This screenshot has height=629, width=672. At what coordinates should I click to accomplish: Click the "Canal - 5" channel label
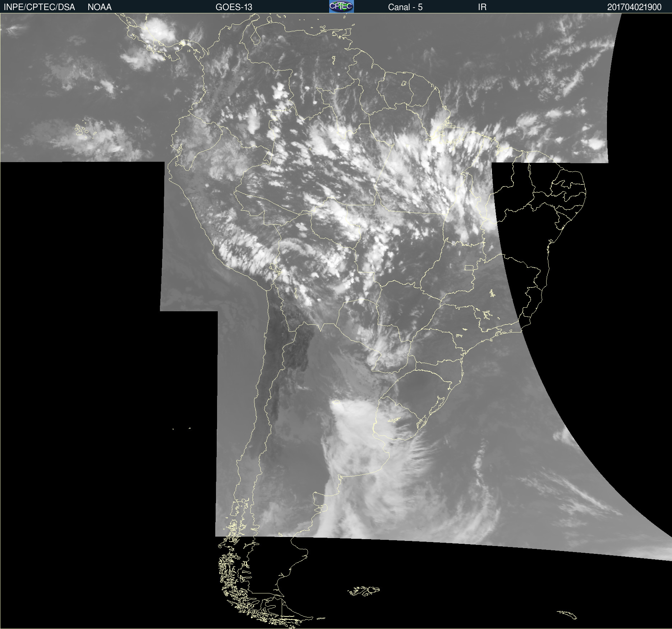[x=405, y=7]
